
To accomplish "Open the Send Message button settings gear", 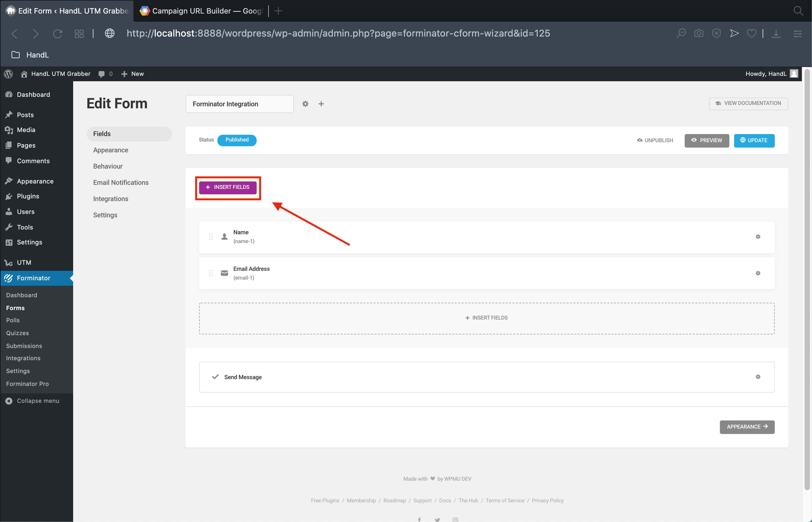I will (x=758, y=377).
